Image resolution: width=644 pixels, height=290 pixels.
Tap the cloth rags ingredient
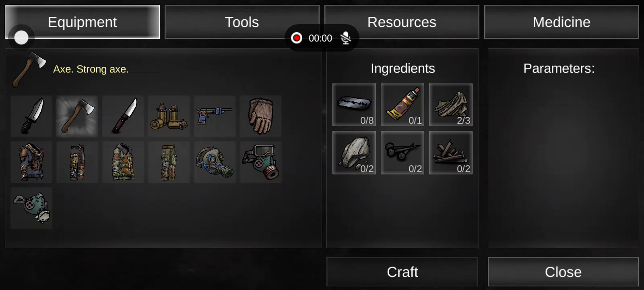(x=451, y=105)
